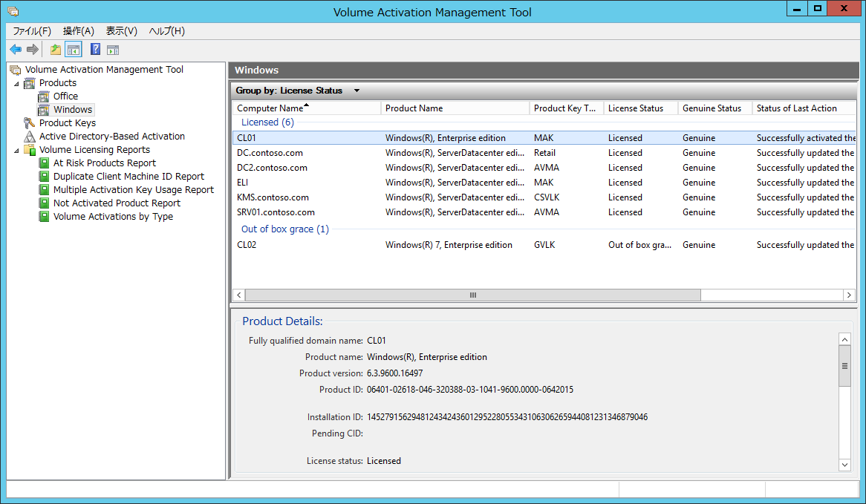Click Product Details scroll up arrow
866x504 pixels.
coord(844,339)
